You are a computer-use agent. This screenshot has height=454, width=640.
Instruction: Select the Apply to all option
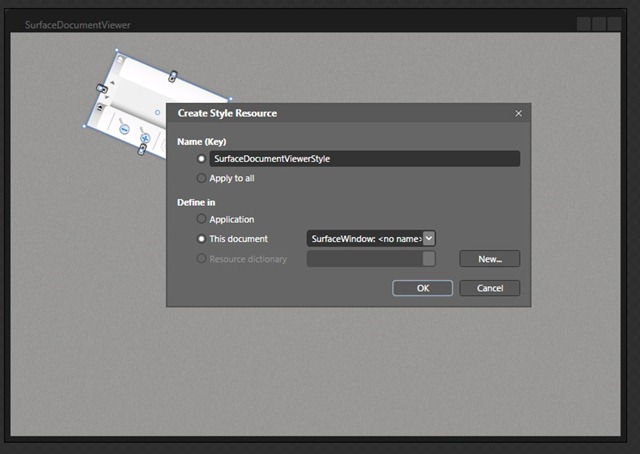pyautogui.click(x=202, y=178)
